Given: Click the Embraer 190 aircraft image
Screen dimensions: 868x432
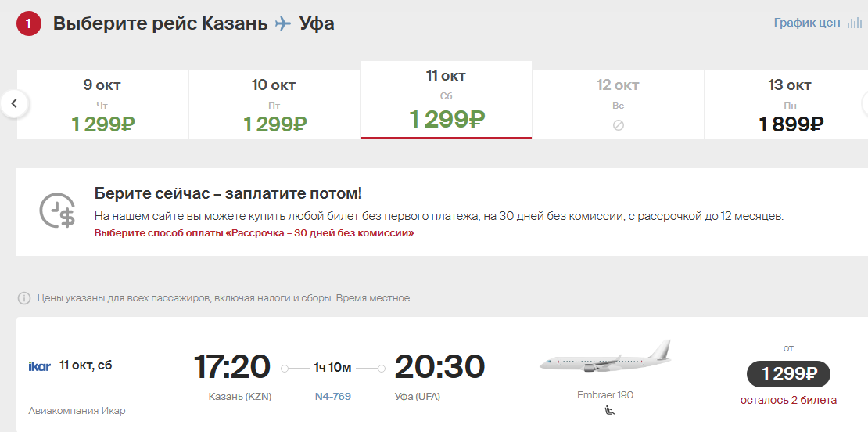Looking at the screenshot, I should [605, 357].
